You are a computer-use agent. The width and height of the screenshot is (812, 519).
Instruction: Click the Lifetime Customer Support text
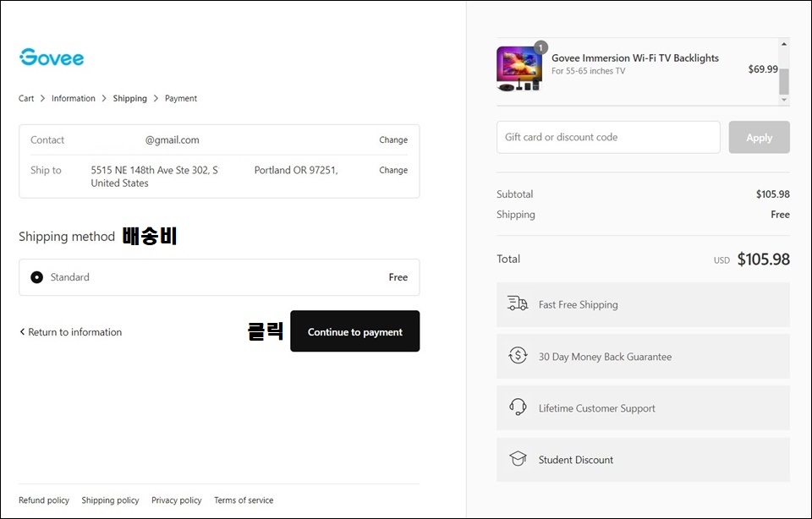[x=596, y=408]
